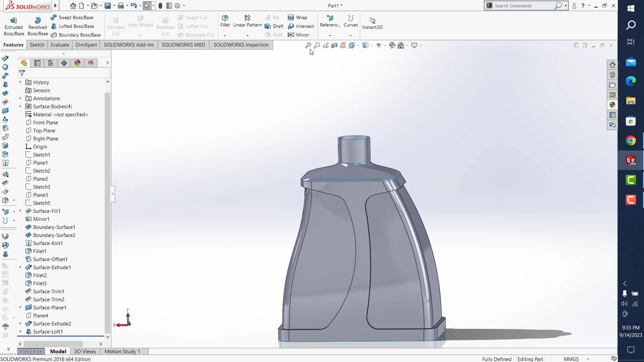Select the Fillet tool
The width and height of the screenshot is (644, 362).
[x=225, y=22]
